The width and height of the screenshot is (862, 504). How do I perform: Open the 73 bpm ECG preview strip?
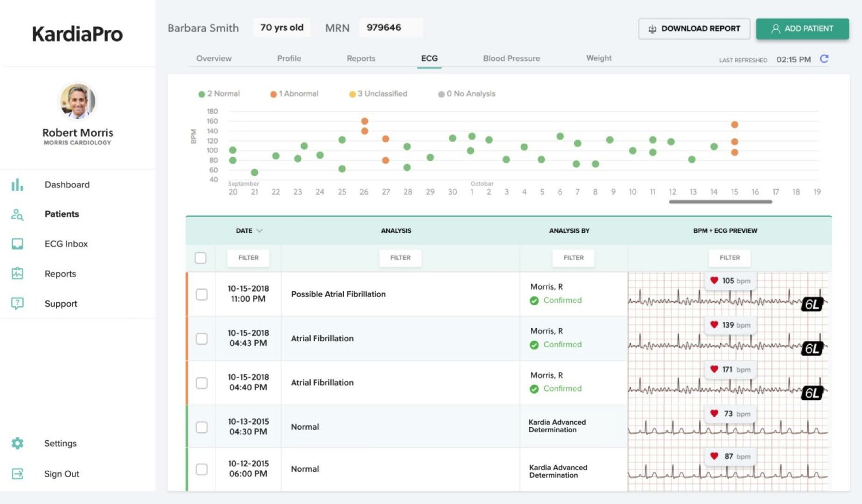[x=728, y=426]
